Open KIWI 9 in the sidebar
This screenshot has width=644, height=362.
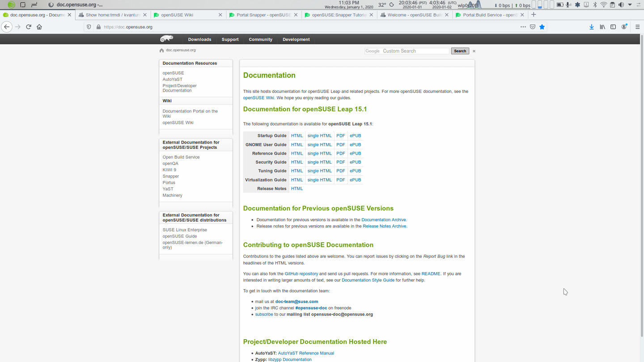click(x=169, y=170)
